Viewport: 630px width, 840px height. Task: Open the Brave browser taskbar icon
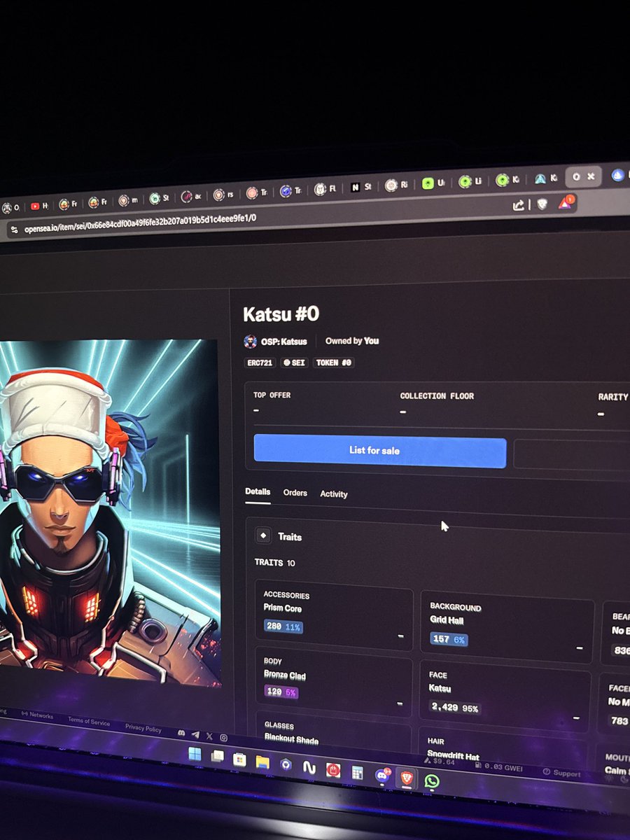(407, 778)
